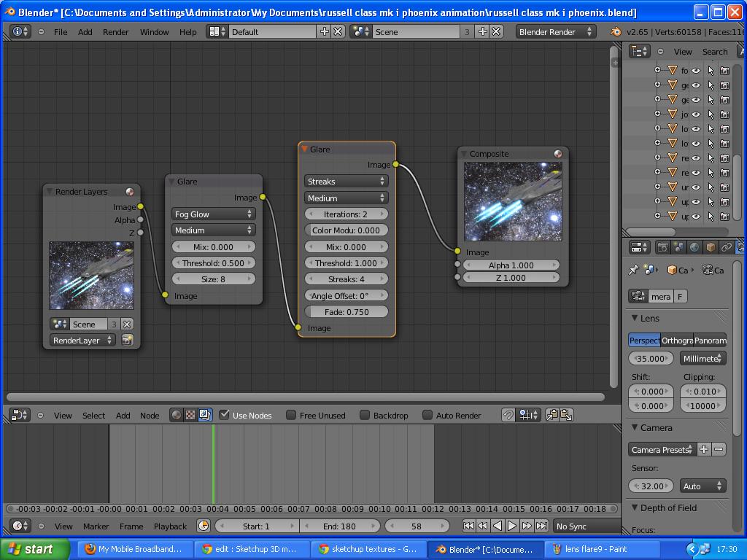Click the Camera Presets button
This screenshot has height=560, width=747.
click(662, 449)
